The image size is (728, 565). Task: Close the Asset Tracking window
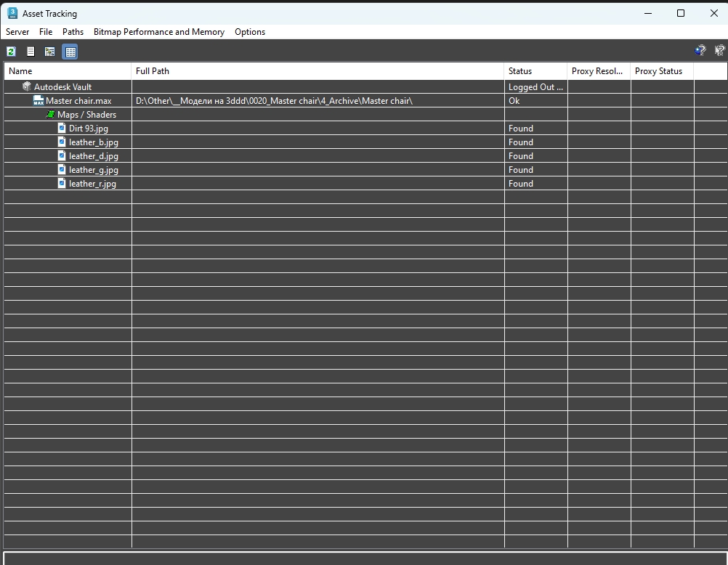[714, 13]
